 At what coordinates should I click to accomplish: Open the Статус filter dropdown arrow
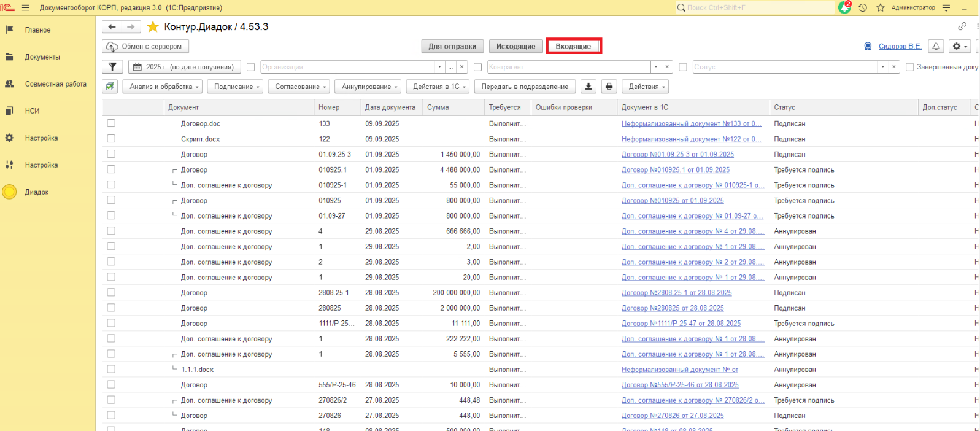click(x=882, y=67)
